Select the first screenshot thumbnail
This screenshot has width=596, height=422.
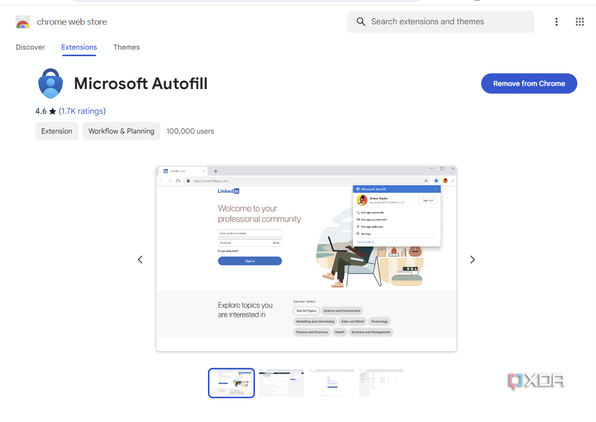point(231,383)
